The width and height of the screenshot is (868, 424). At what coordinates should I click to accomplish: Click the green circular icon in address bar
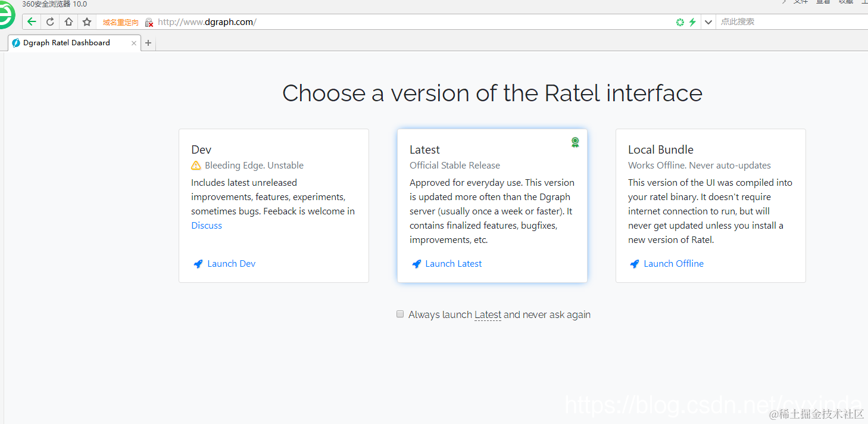point(680,22)
